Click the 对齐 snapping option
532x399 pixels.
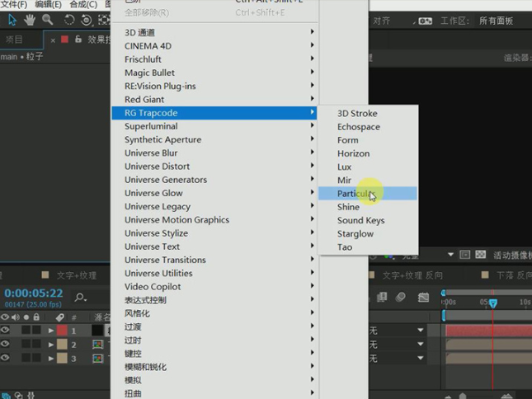click(381, 21)
